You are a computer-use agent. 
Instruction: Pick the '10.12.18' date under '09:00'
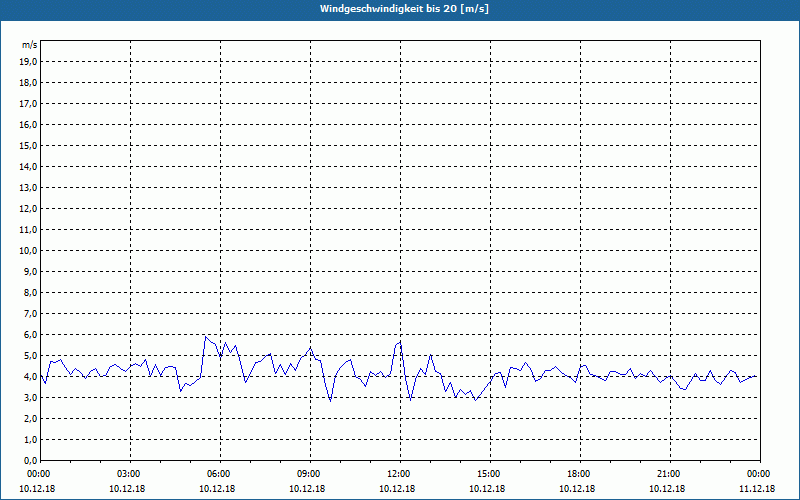pos(307,488)
